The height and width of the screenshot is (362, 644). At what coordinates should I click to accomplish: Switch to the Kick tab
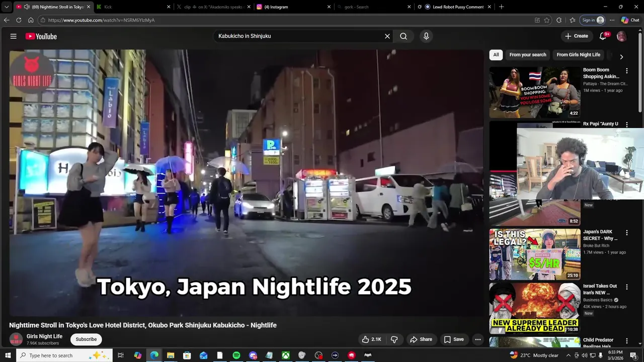(x=133, y=7)
